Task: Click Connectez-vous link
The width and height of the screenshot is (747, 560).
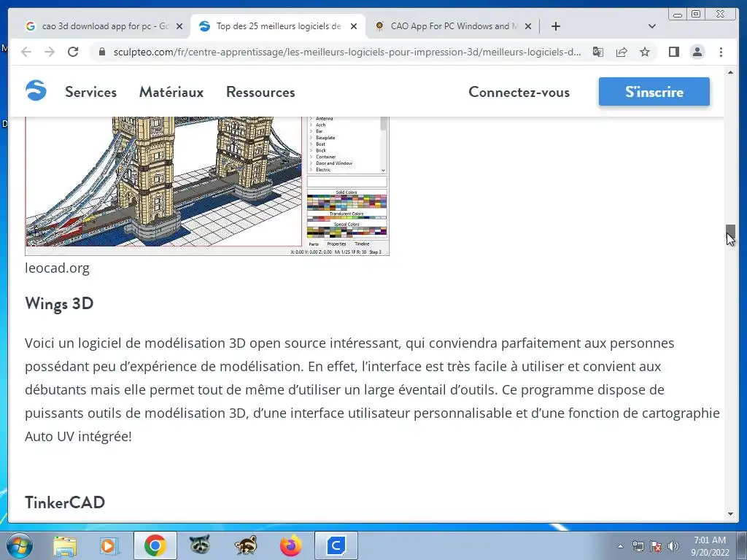Action: pyautogui.click(x=519, y=92)
